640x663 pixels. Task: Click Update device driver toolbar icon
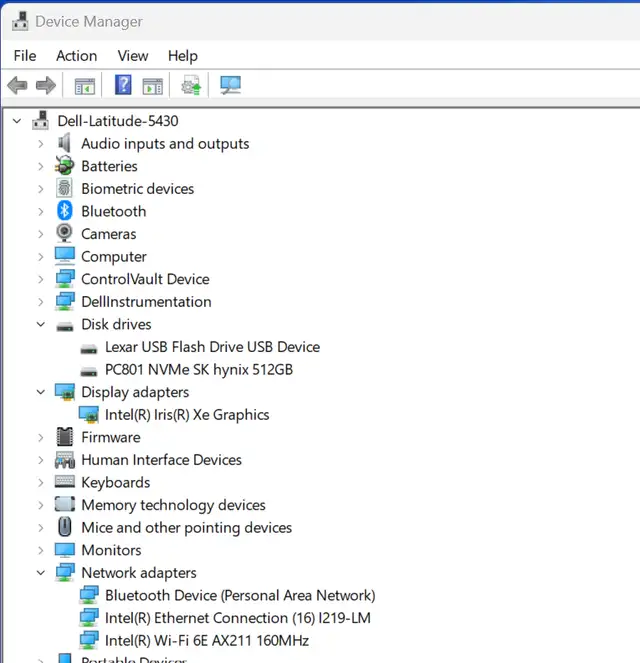point(191,85)
